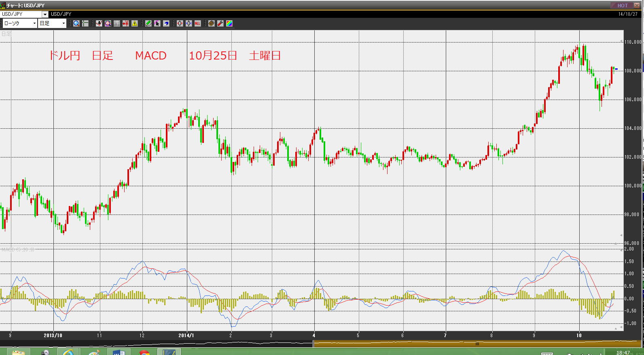Open Word from the taskbar
The image size is (644, 355).
click(x=119, y=352)
